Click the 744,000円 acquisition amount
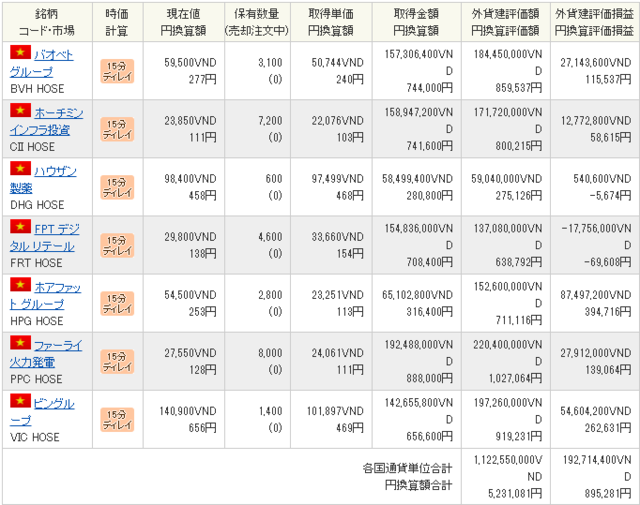 pos(429,88)
